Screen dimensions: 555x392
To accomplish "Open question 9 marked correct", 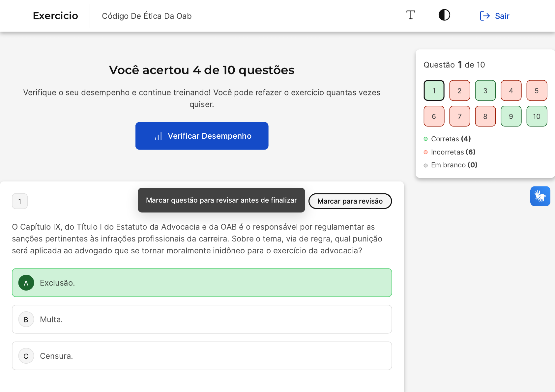I will tap(511, 116).
